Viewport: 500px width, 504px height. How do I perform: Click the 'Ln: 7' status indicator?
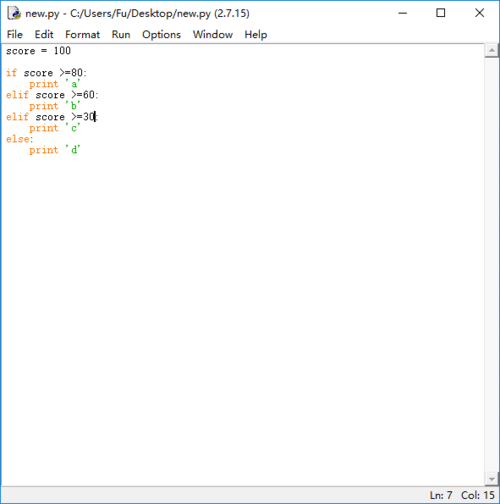click(441, 495)
